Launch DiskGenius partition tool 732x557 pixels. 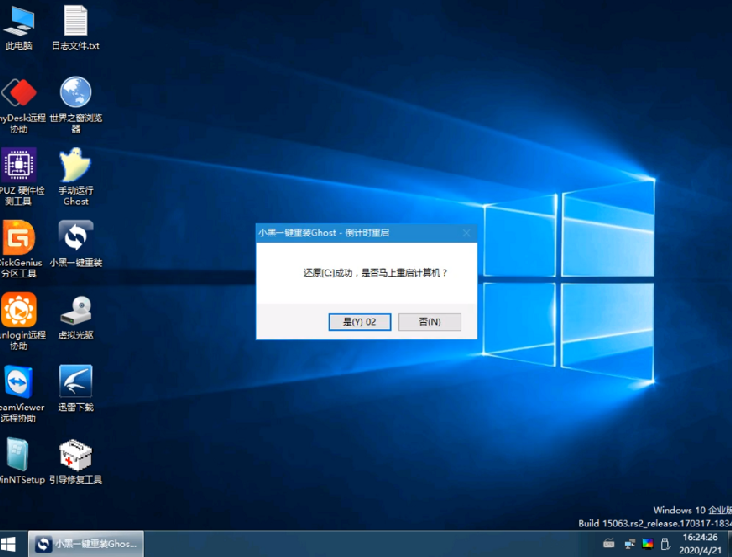pyautogui.click(x=18, y=238)
